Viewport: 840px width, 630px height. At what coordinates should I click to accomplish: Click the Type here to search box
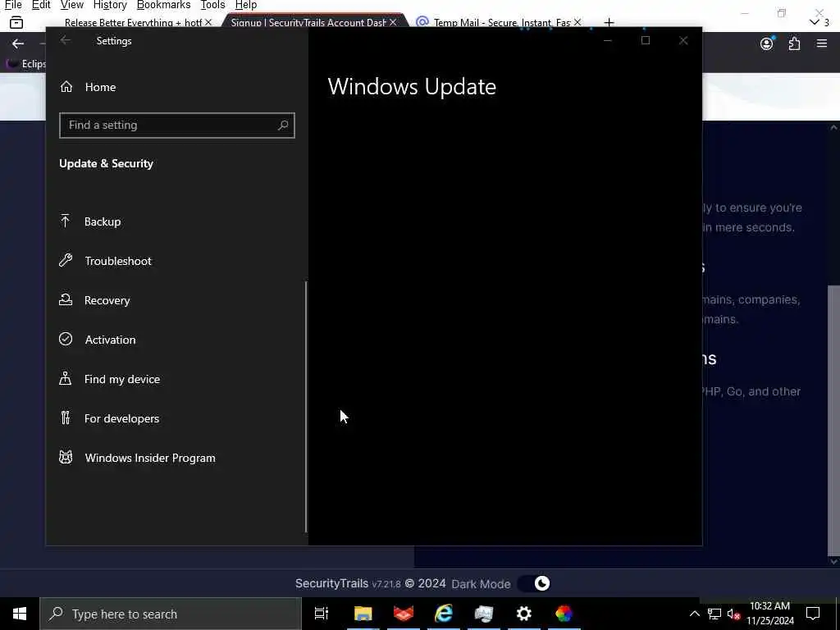(171, 614)
